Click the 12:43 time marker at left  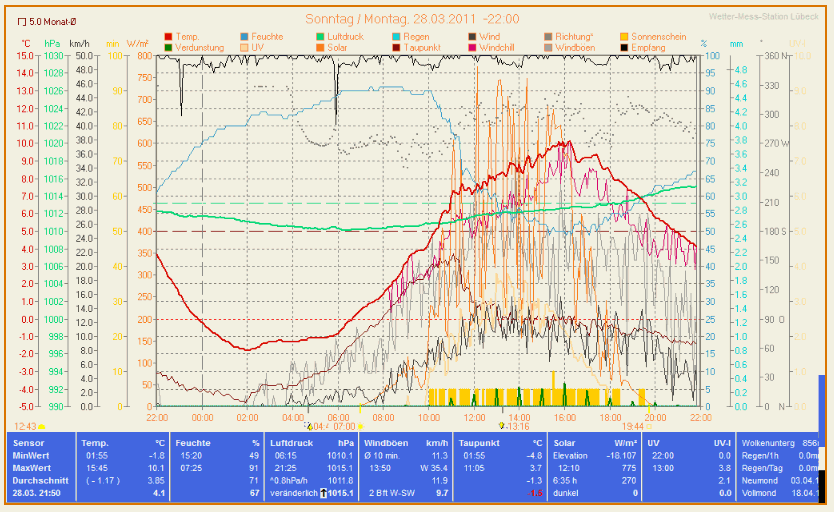[26, 425]
